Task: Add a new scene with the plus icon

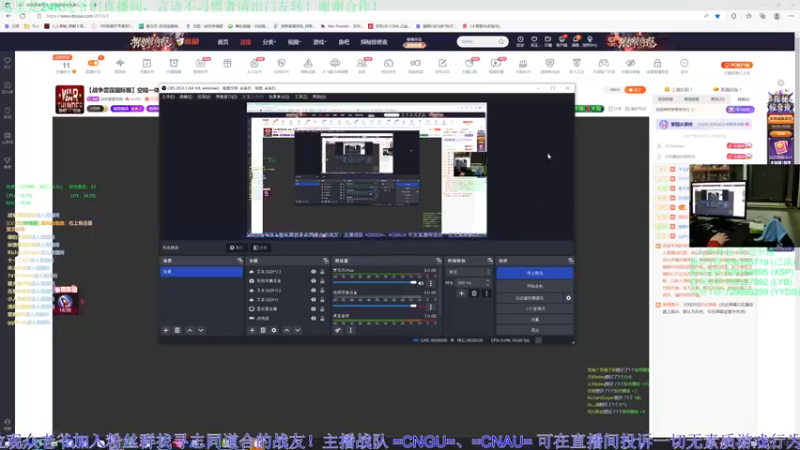Action: tap(166, 330)
